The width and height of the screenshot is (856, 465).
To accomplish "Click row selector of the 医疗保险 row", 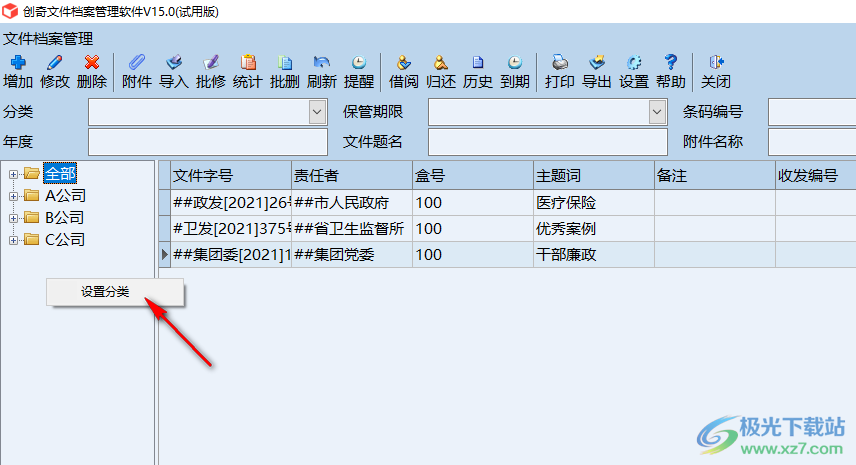I will pos(164,203).
